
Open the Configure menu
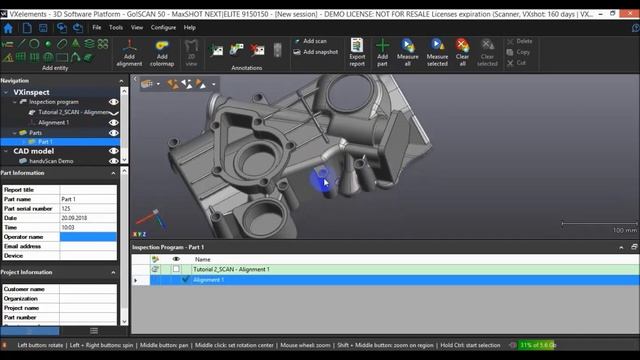click(x=163, y=27)
